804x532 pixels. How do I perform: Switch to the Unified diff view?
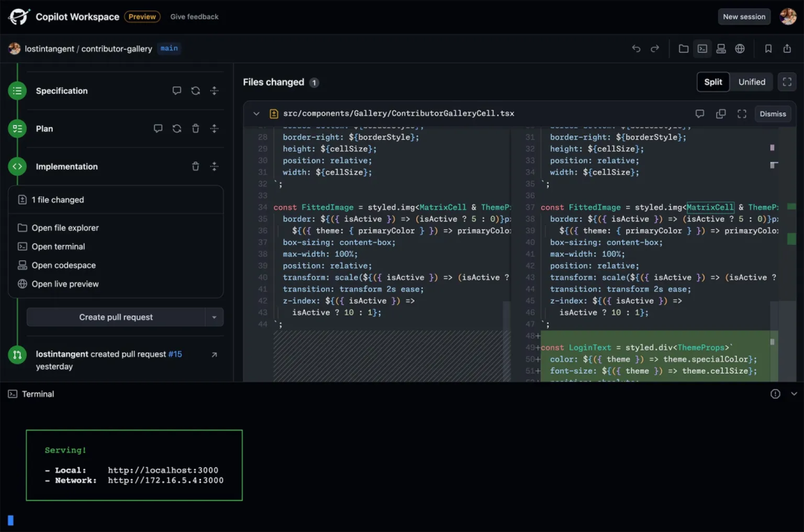(x=751, y=82)
